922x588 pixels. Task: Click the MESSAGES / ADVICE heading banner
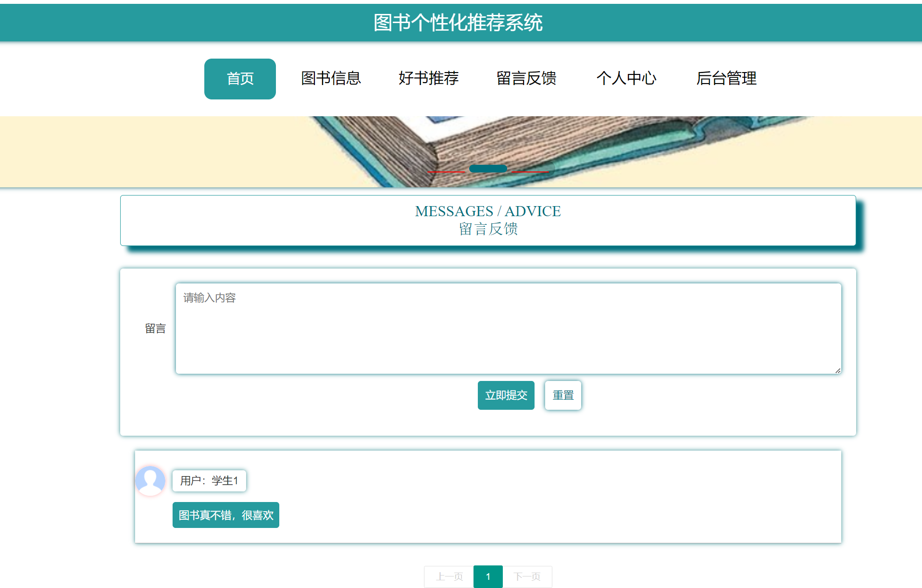(x=488, y=220)
